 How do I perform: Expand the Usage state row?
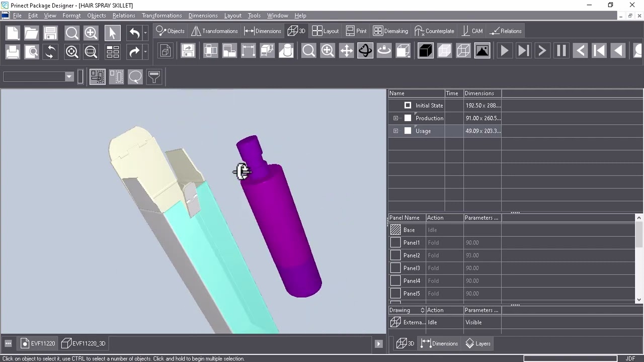(396, 131)
